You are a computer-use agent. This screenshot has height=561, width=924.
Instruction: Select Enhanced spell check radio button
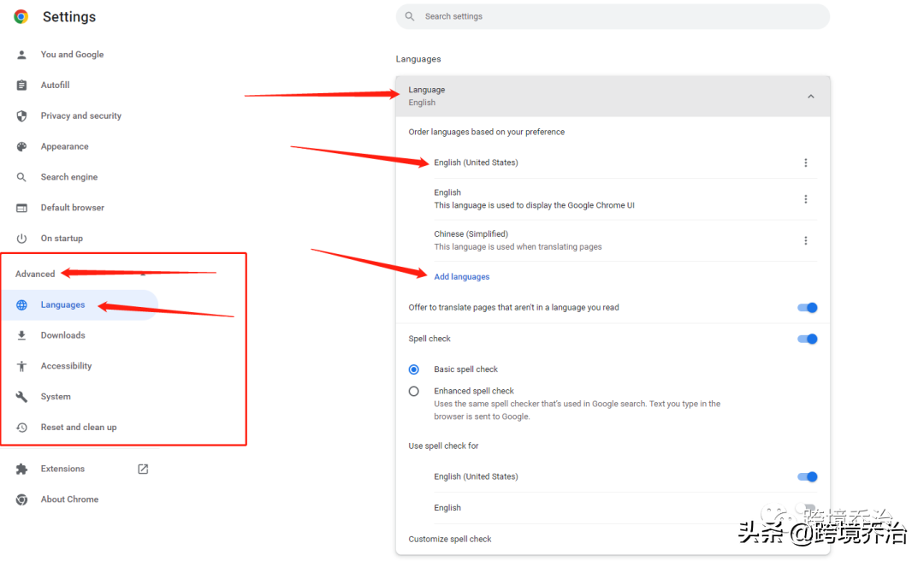(x=414, y=392)
